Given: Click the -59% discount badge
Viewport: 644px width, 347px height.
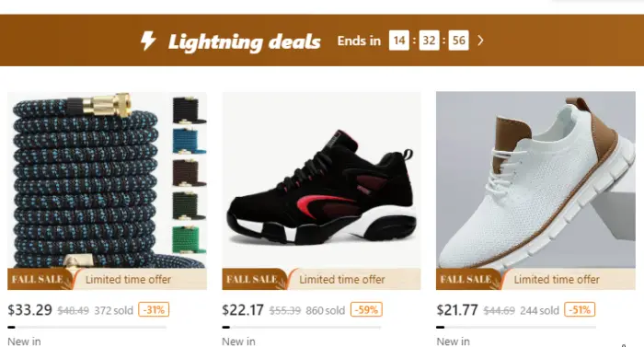Looking at the screenshot, I should tap(366, 309).
